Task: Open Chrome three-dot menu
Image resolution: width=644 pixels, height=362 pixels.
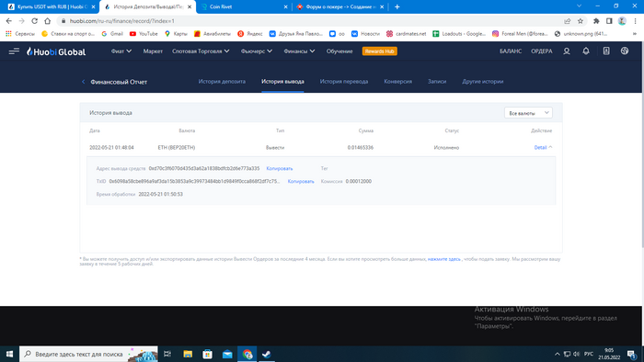Action: [635, 21]
